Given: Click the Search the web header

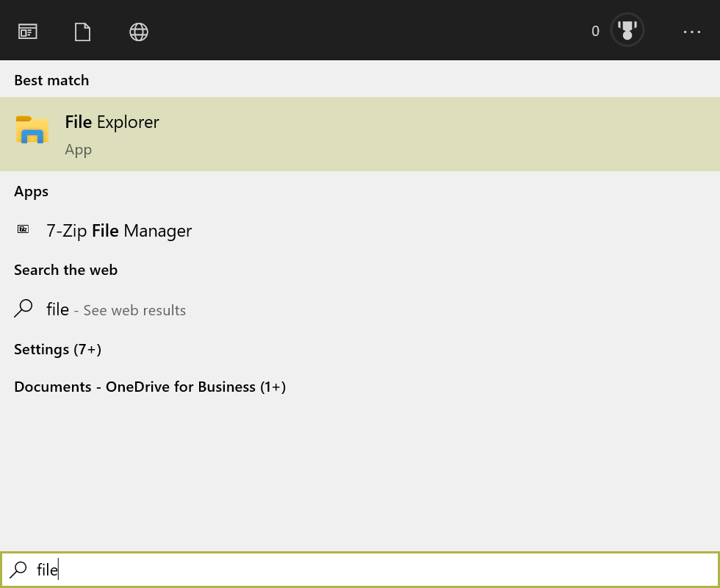Looking at the screenshot, I should [65, 270].
